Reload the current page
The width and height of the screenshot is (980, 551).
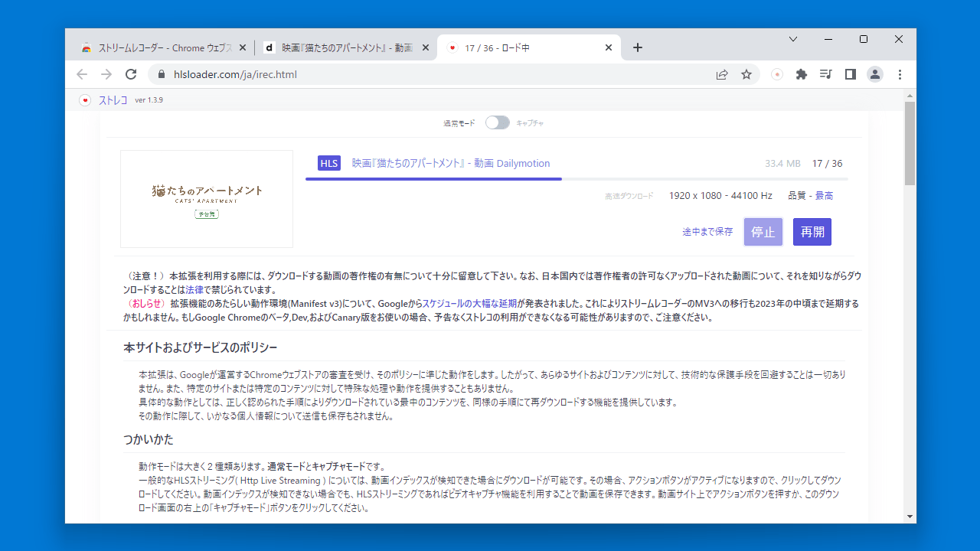131,74
